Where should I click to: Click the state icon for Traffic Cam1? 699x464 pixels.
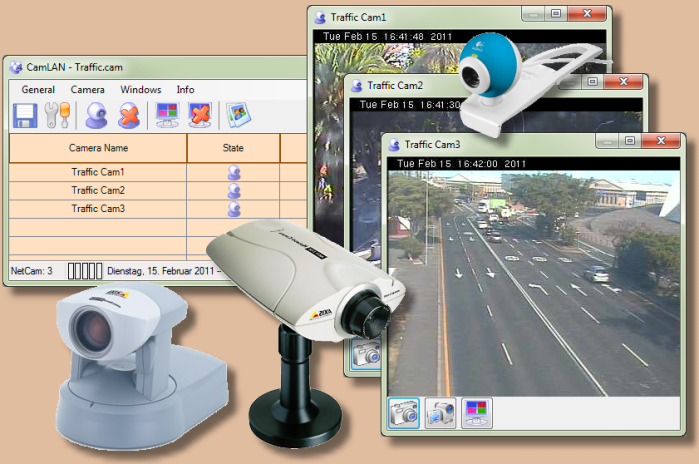click(x=234, y=172)
